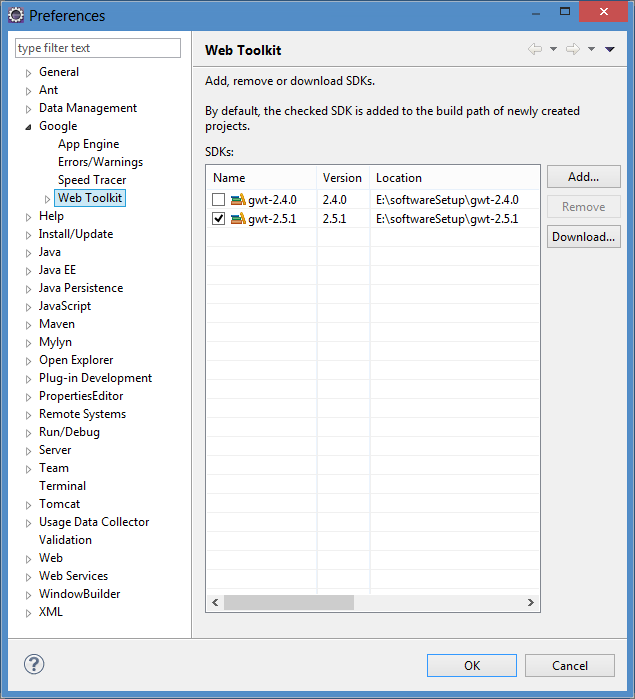Screen dimensions: 635x699
Task: Expand the General tree node
Action: 29,73
